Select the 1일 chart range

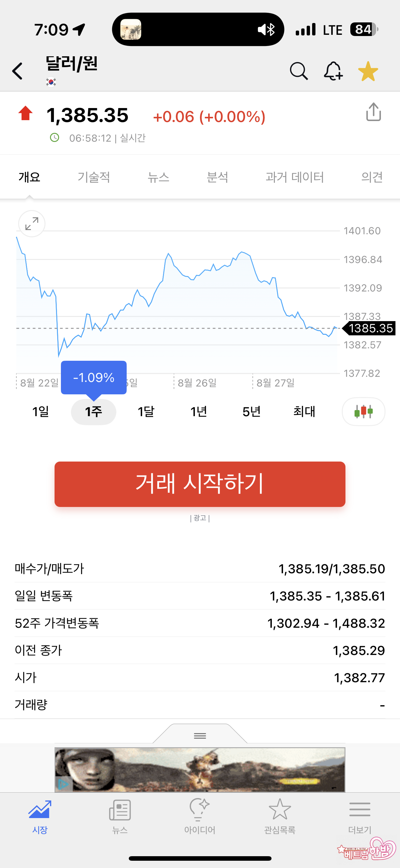41,411
